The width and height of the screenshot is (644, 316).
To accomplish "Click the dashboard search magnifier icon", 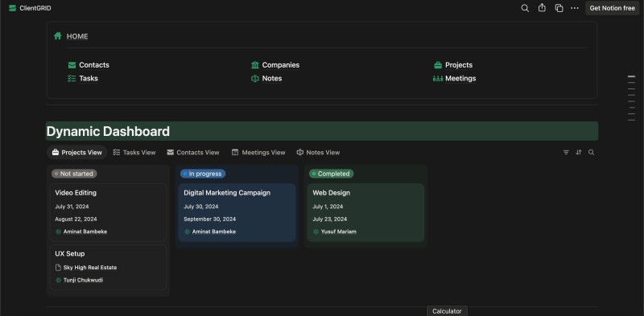I will (591, 152).
